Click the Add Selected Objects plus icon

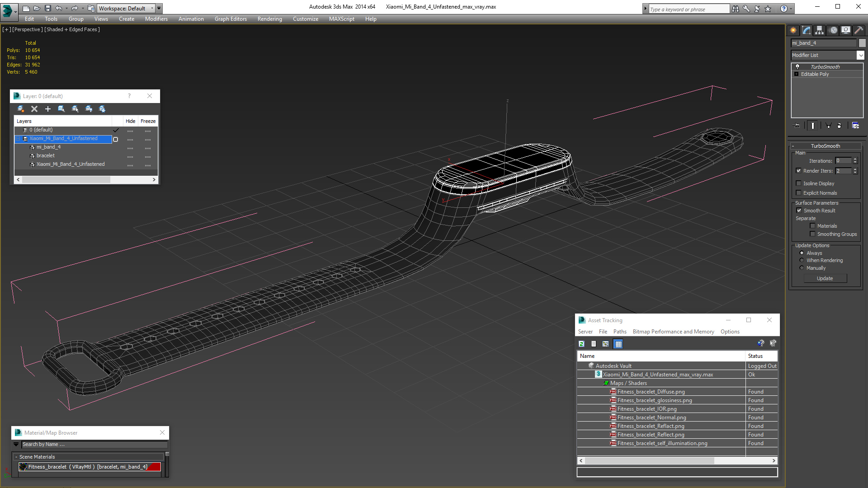pos(47,109)
